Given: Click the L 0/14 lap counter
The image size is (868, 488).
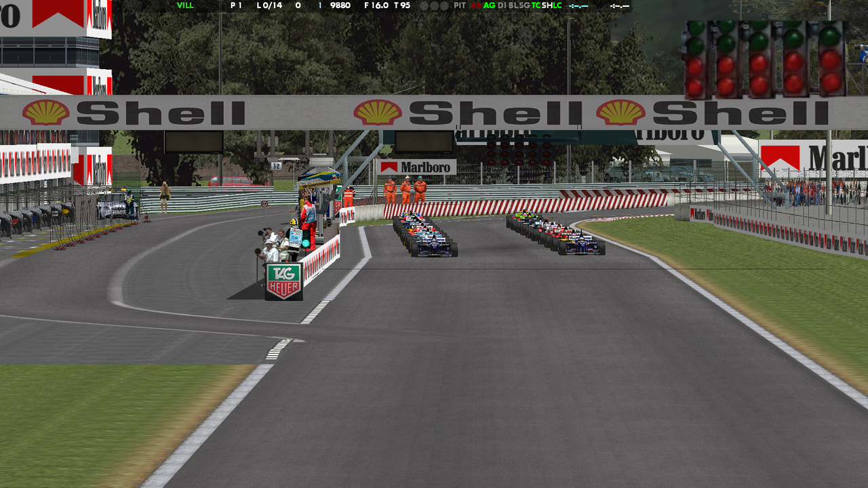Looking at the screenshot, I should (269, 5).
